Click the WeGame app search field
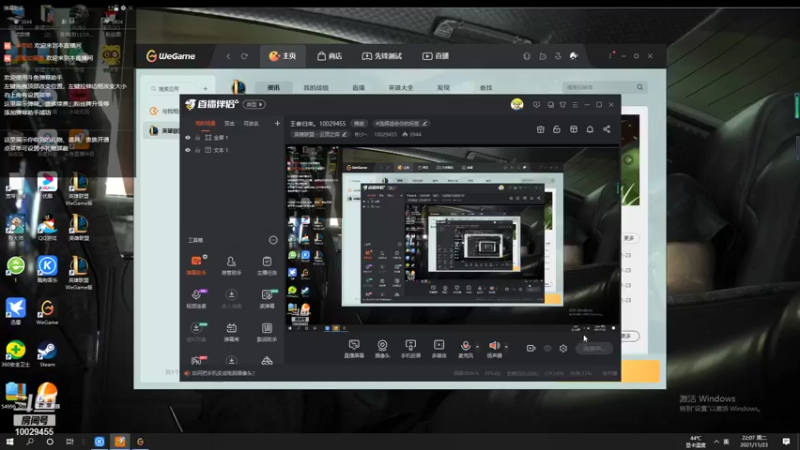This screenshot has height=450, width=800. [172, 89]
